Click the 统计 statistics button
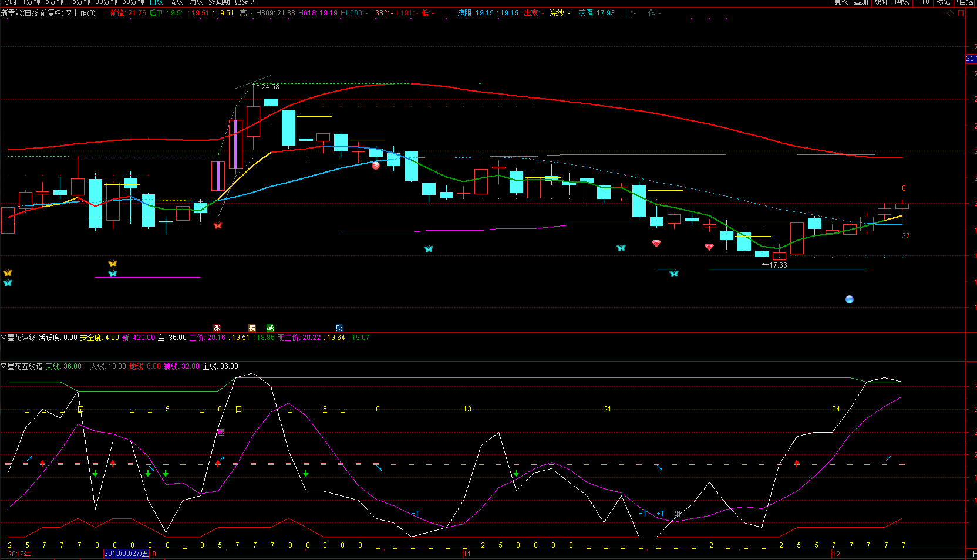 [881, 2]
